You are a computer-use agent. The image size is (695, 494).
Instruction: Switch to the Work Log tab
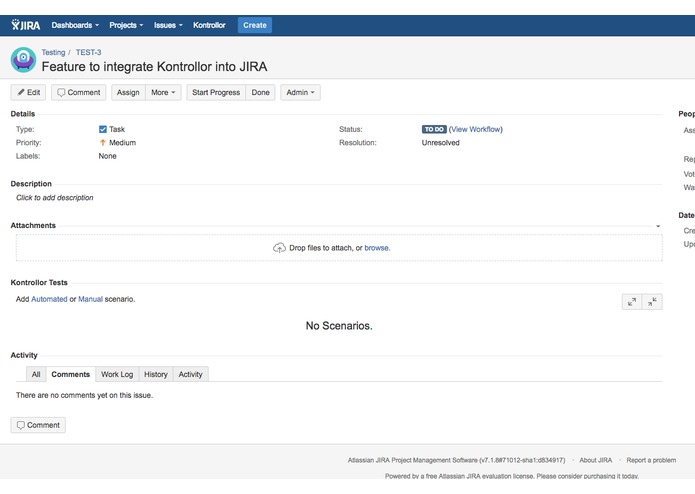pyautogui.click(x=117, y=374)
